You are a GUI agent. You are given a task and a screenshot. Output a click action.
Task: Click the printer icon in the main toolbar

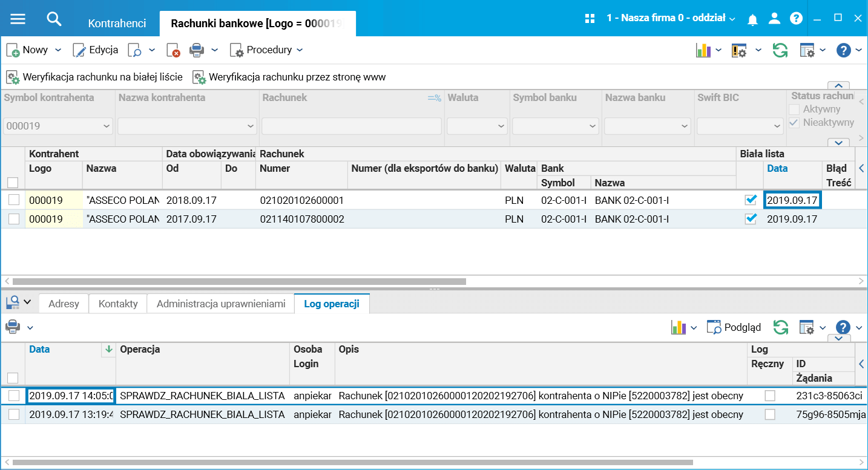[197, 50]
